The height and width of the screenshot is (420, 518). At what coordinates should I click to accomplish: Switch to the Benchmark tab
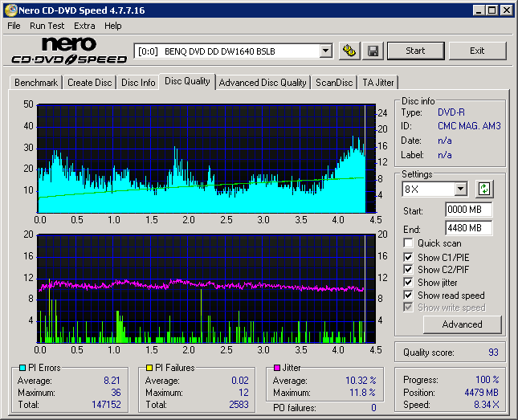point(36,82)
